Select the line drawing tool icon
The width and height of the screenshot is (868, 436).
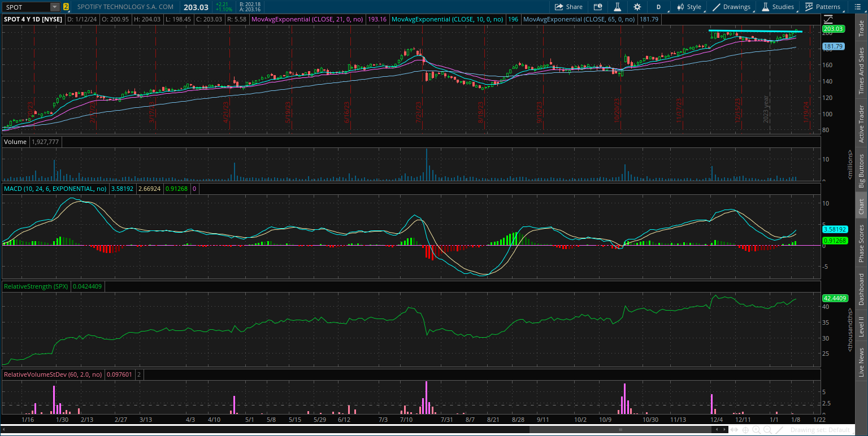(780, 430)
